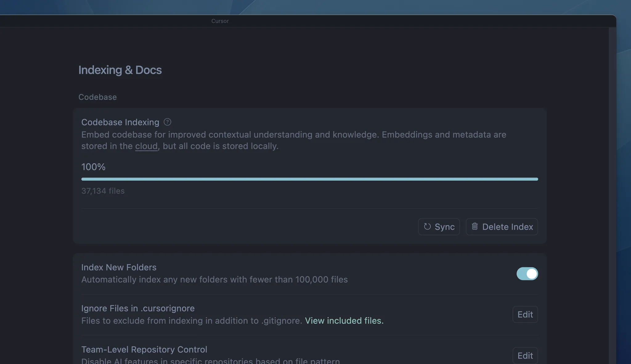Click the Team-Level Repository Control title
631x364 pixels.
pos(144,350)
